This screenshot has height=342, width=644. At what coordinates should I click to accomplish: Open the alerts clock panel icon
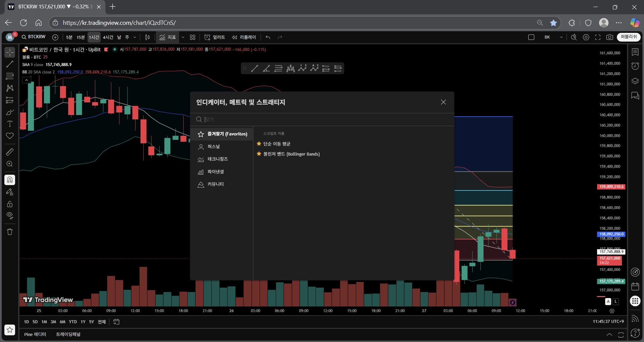click(x=635, y=66)
